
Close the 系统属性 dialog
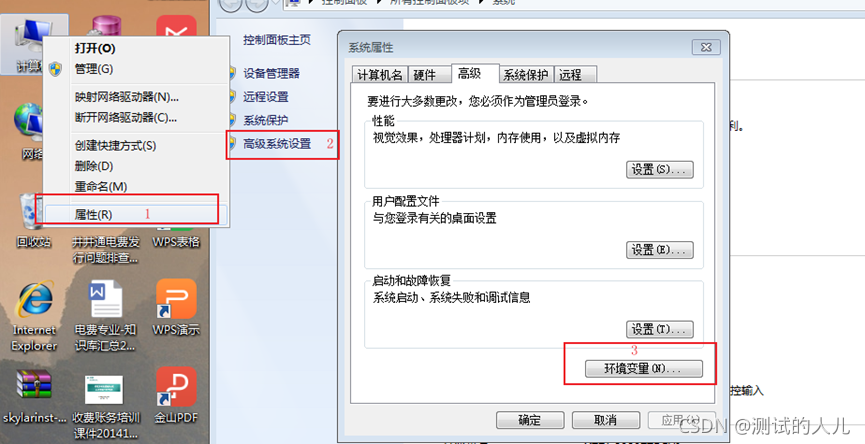coord(706,47)
